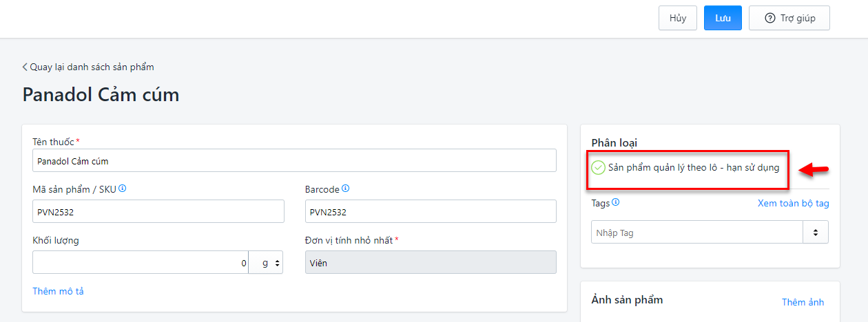The image size is (868, 322).
Task: Select the Barcode input field
Action: click(431, 211)
